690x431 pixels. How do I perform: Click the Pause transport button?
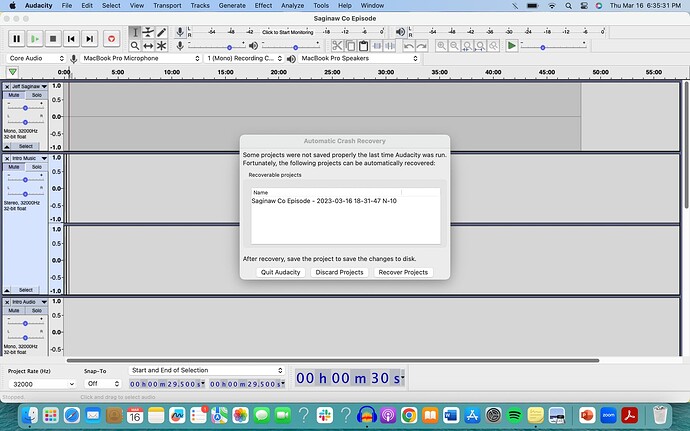tap(17, 39)
